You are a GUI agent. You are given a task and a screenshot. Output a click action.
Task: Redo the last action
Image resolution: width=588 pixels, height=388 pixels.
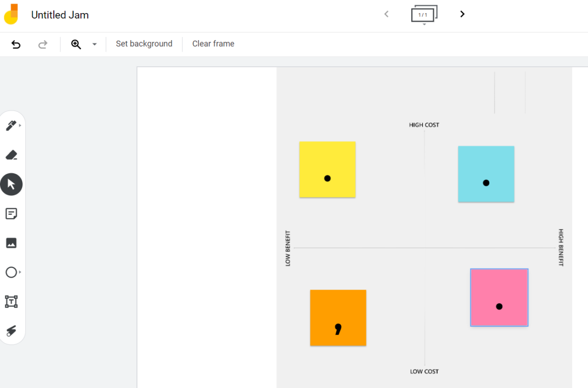click(x=43, y=44)
